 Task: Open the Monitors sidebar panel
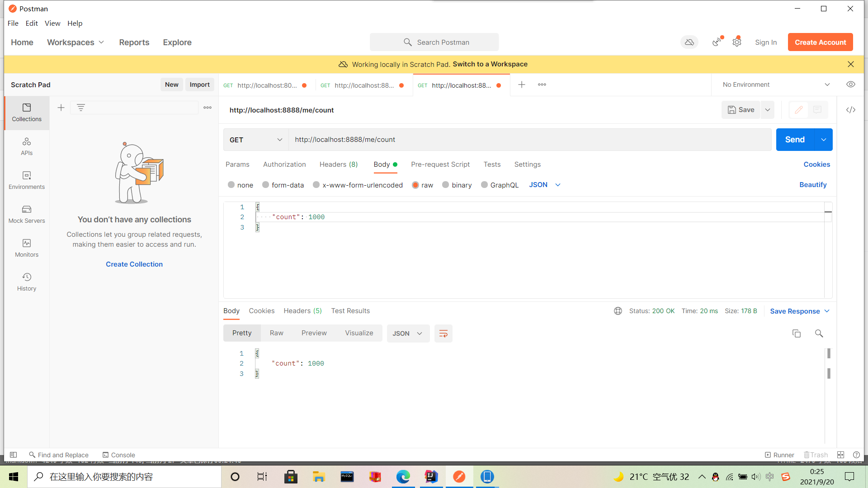coord(26,248)
